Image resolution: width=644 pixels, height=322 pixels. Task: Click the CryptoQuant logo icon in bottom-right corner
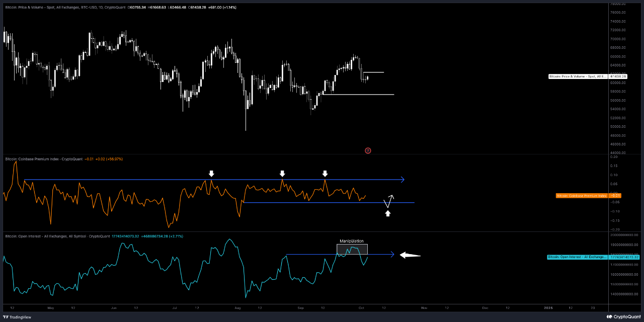(x=610, y=317)
